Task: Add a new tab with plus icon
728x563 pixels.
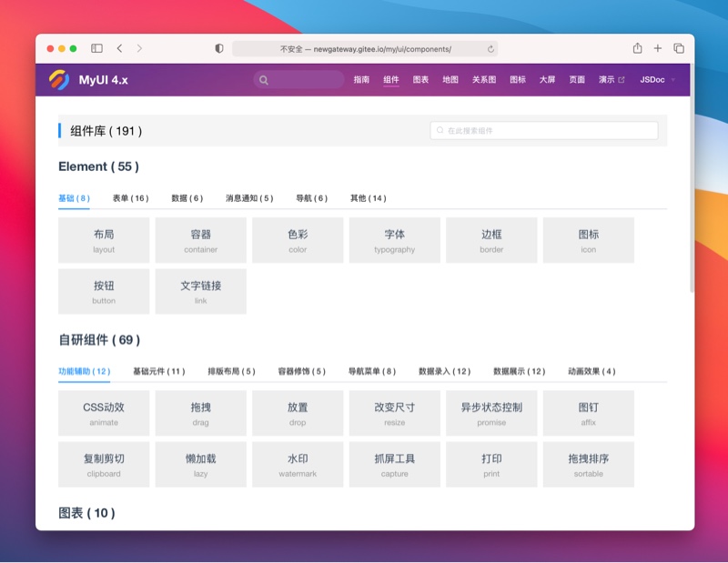Action: (657, 48)
